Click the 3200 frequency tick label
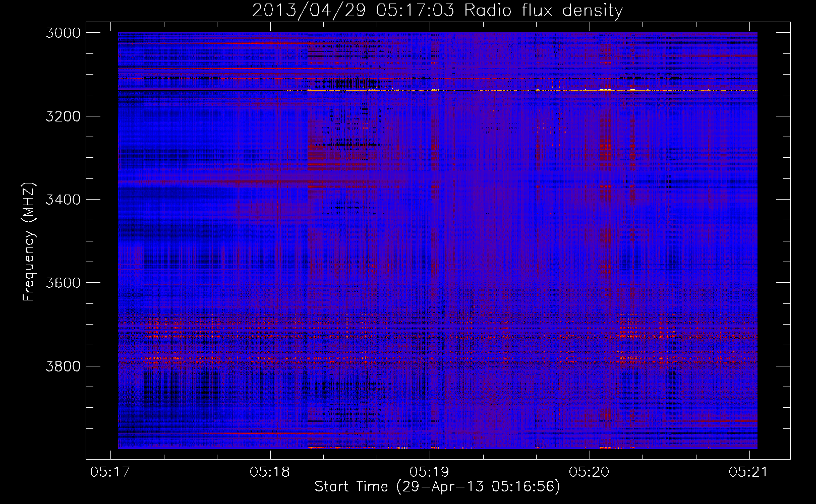816x504 pixels. pyautogui.click(x=63, y=116)
